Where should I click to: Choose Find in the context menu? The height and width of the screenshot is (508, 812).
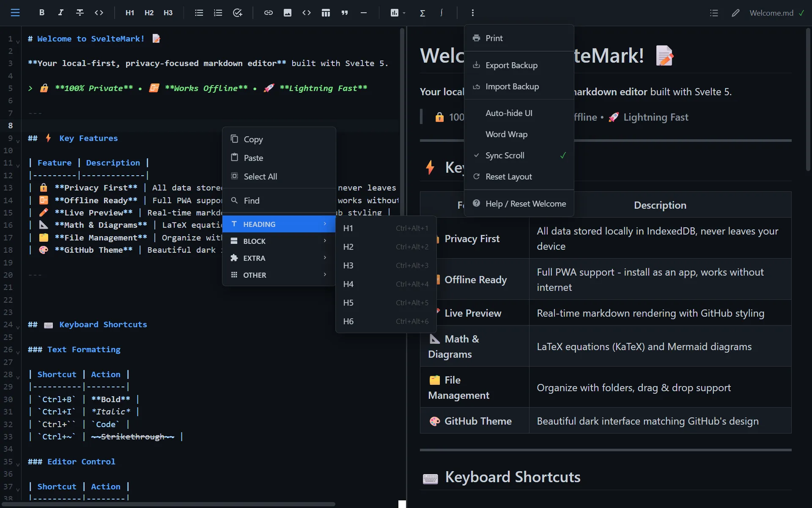coord(279,201)
